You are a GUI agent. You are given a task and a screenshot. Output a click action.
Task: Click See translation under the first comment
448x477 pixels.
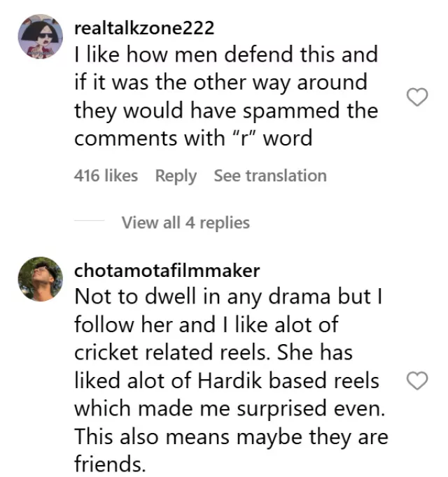[x=270, y=176]
